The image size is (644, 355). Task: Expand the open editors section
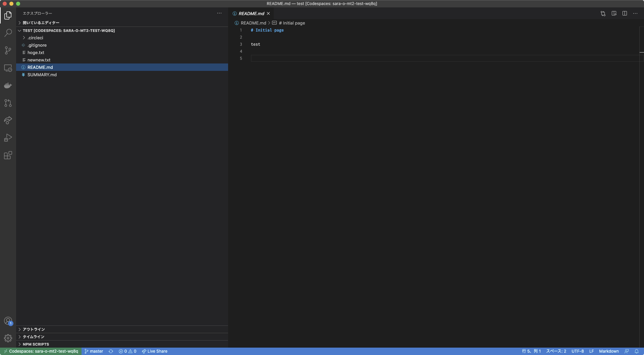point(122,23)
